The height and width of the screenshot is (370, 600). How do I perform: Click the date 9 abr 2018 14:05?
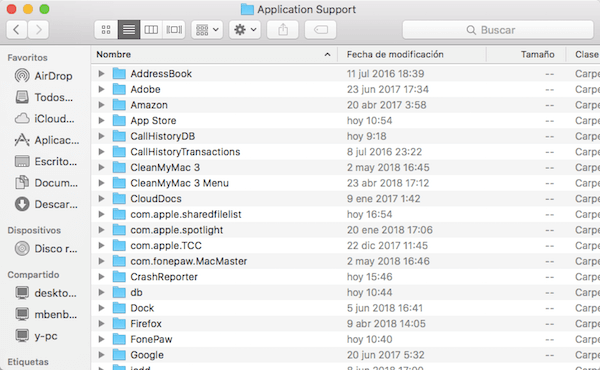pos(386,324)
